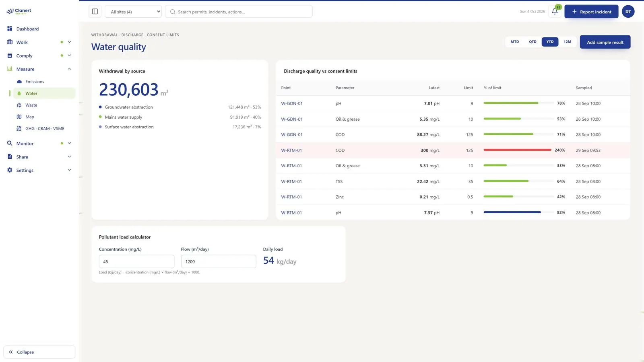Click the Map icon in sidebar
Viewport: 644px width, 362px height.
[19, 117]
